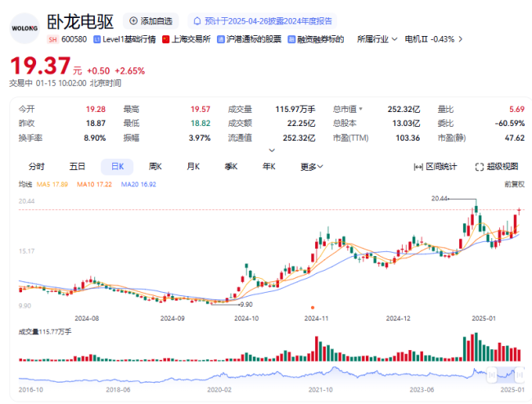Click the orange event dot below chart
The height and width of the screenshot is (404, 532).
click(x=313, y=307)
